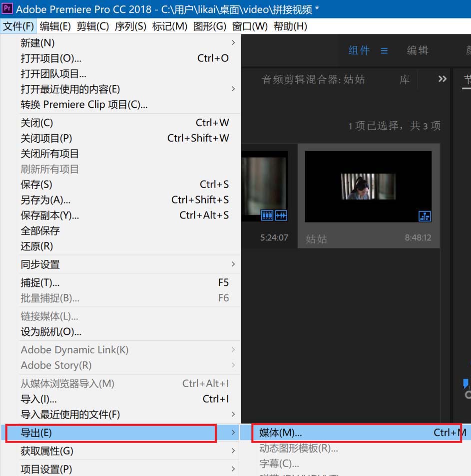Open the 文件(F) menu
Screen dimensions: 471x476
(18, 26)
